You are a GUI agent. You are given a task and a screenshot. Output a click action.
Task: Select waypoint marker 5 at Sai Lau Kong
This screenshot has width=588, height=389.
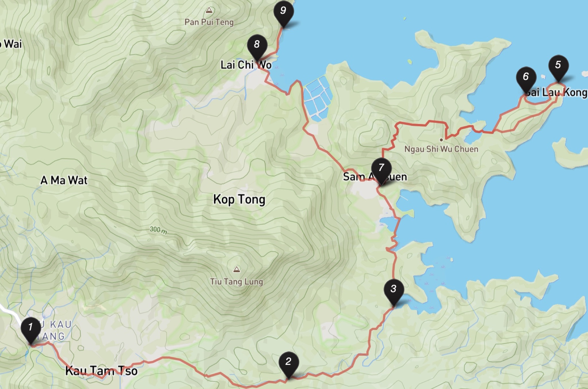click(558, 67)
